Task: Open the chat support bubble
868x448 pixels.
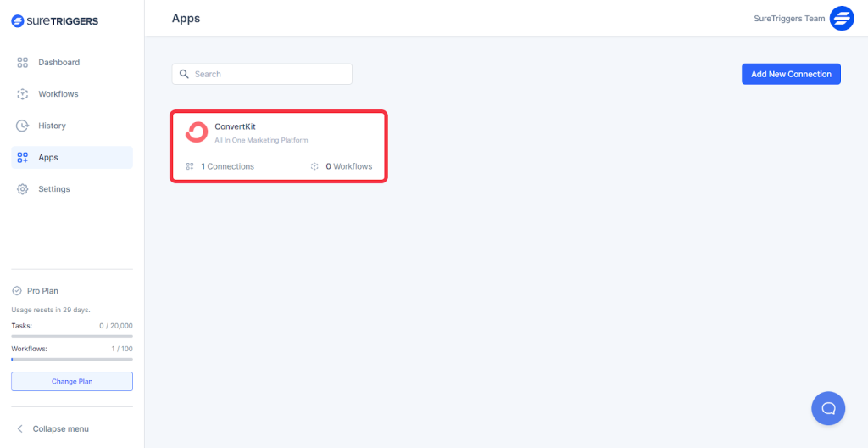Action: coord(828,408)
